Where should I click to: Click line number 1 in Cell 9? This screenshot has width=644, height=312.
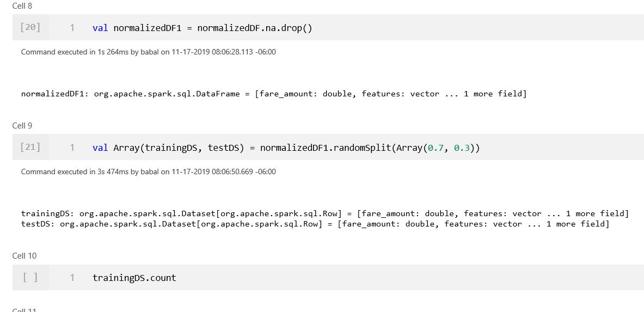point(72,147)
